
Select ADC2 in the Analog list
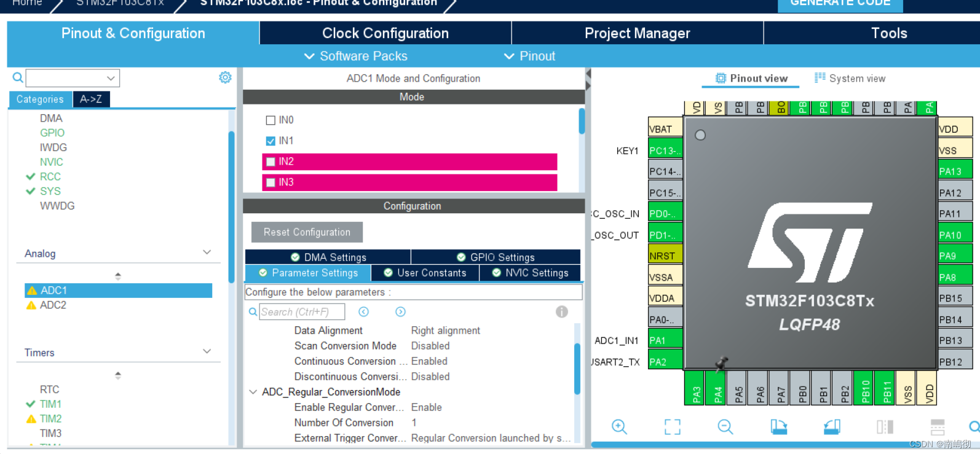tap(53, 305)
